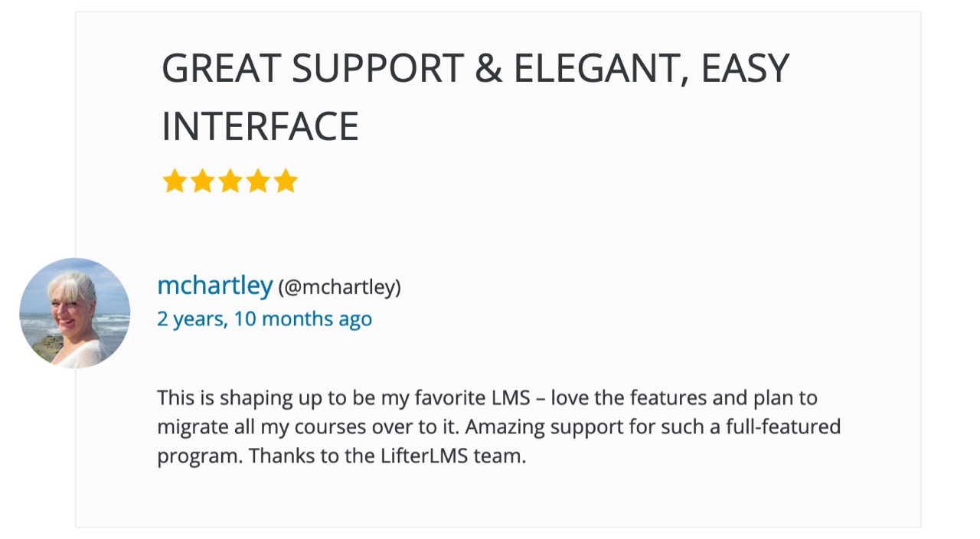Click the middle star of the rating
The image size is (980, 539).
tap(230, 181)
